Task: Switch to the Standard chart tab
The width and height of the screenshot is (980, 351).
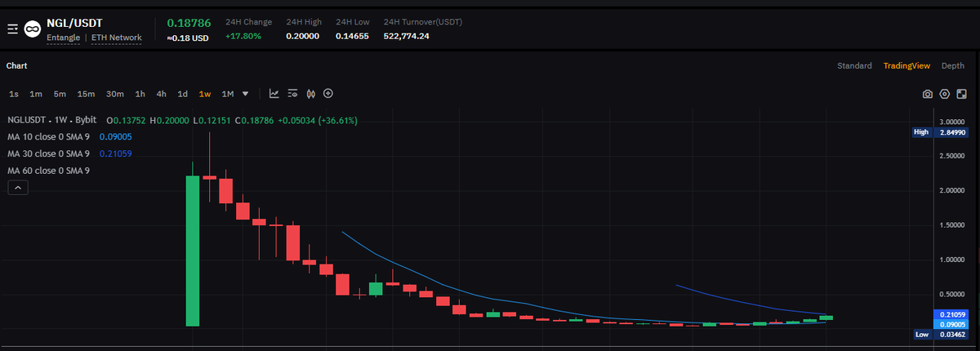Action: tap(854, 65)
